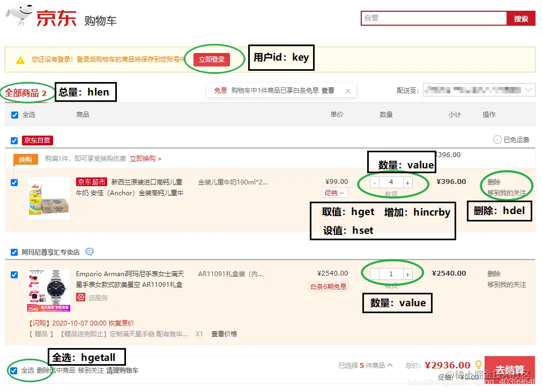This screenshot has width=543, height=392.
Task: Dismiss the 白条免息 notice with its X icon
Action: coord(348,90)
